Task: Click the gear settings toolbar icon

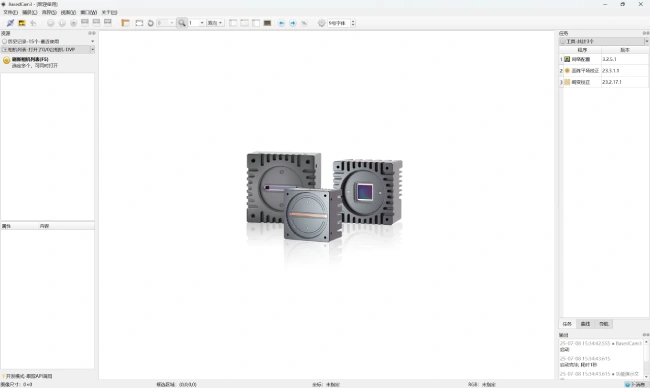Action: (x=321, y=23)
